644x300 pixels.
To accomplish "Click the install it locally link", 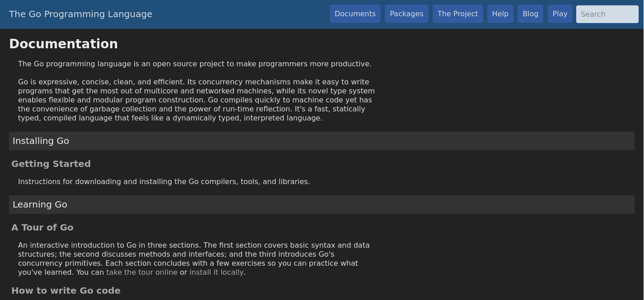I will click(217, 272).
